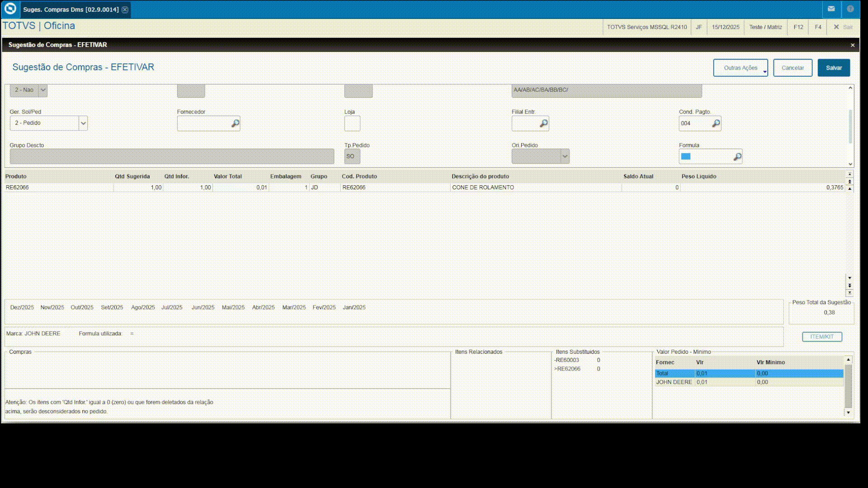
Task: Click the help question mark icon
Action: pyautogui.click(x=850, y=9)
